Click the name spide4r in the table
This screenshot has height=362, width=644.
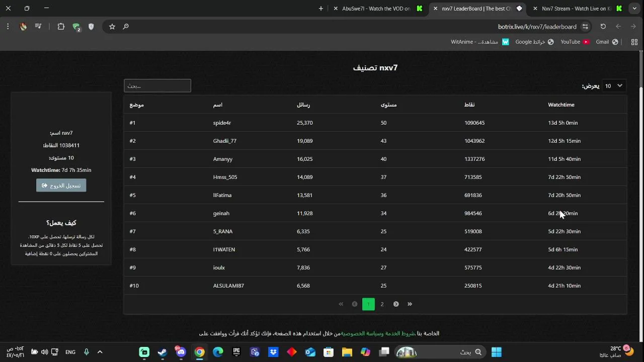[222, 123]
